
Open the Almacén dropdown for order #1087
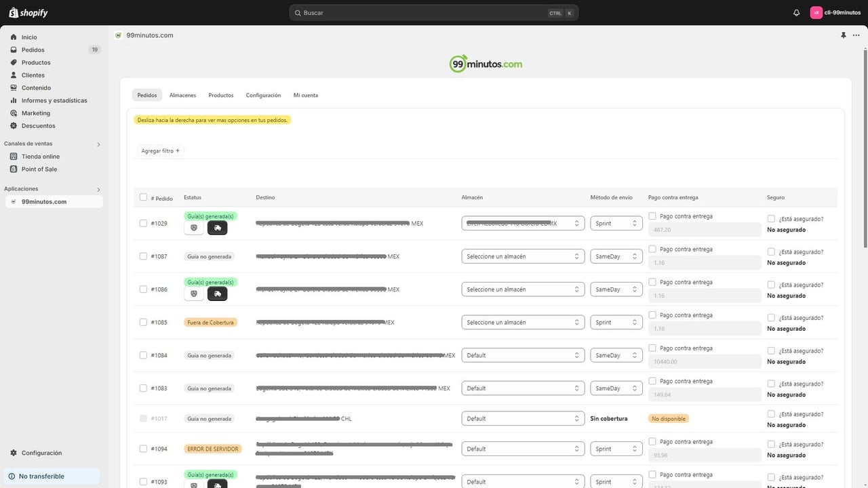(523, 256)
